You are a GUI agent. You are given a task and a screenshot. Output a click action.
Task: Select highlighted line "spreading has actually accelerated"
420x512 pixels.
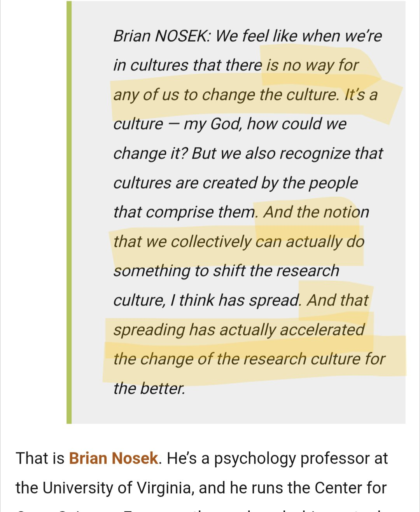pos(239,330)
